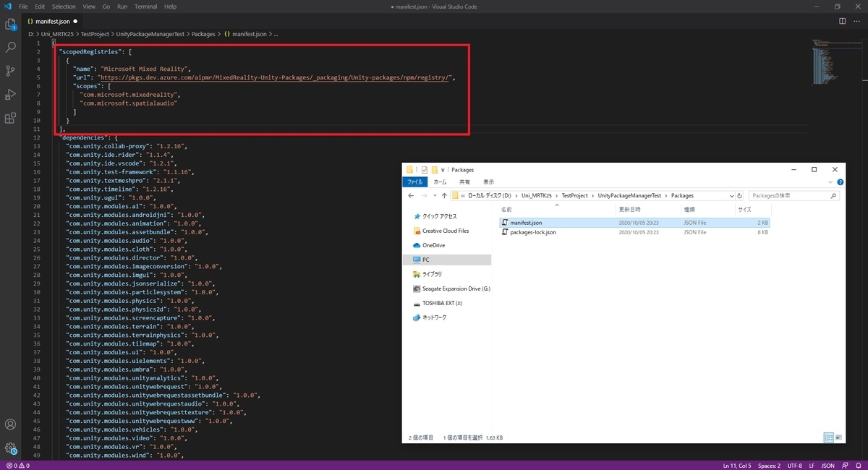The width and height of the screenshot is (868, 470).
Task: Open the Extensions view
Action: pos(11,117)
